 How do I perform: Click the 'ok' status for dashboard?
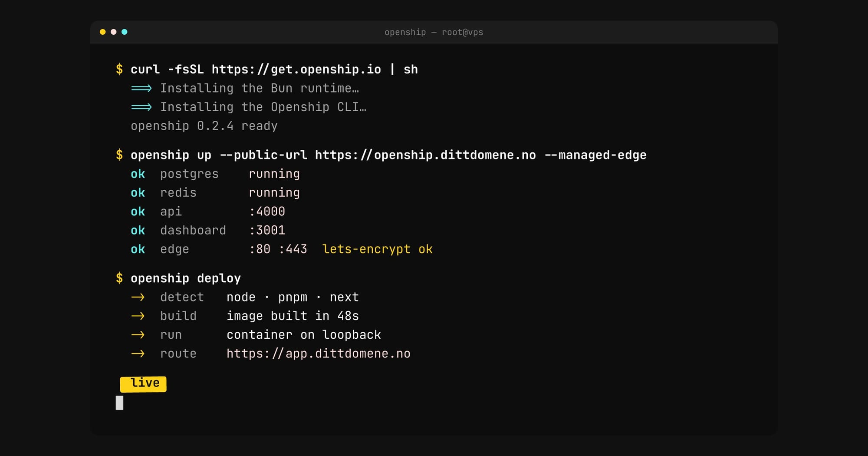click(x=138, y=230)
